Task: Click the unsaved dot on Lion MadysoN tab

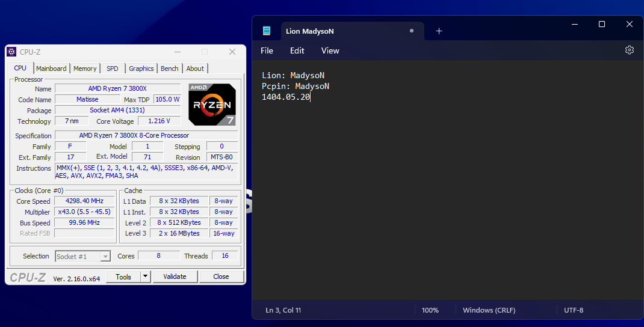Action: (x=412, y=31)
